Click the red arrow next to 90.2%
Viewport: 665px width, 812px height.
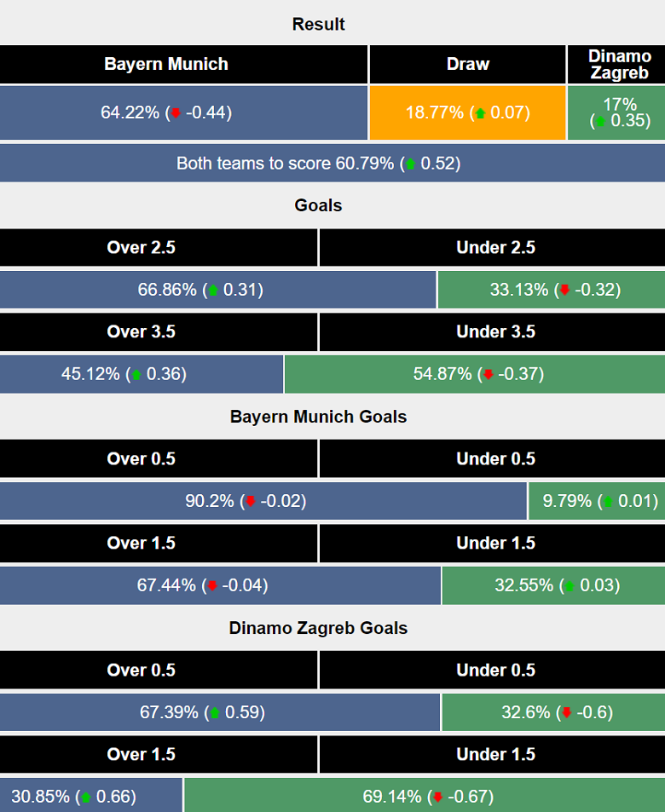click(251, 502)
